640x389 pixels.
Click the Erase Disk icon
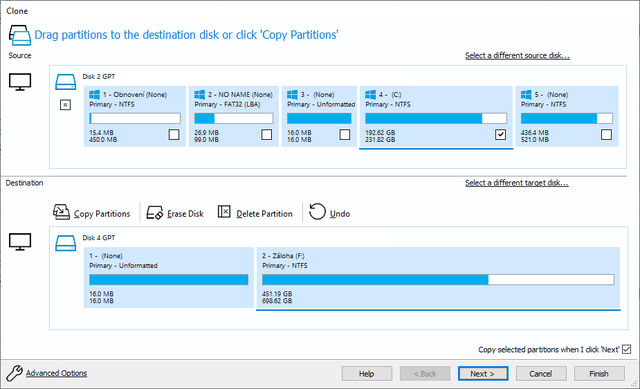[155, 213]
